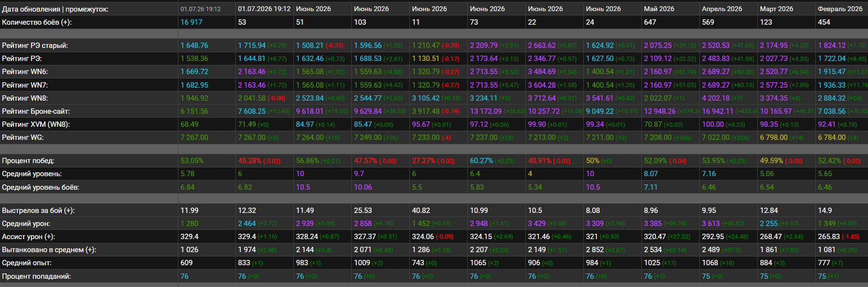The height and width of the screenshot is (287, 868).
Task: Click the '01.07.2026 19:12' column header
Action: coord(264,9)
